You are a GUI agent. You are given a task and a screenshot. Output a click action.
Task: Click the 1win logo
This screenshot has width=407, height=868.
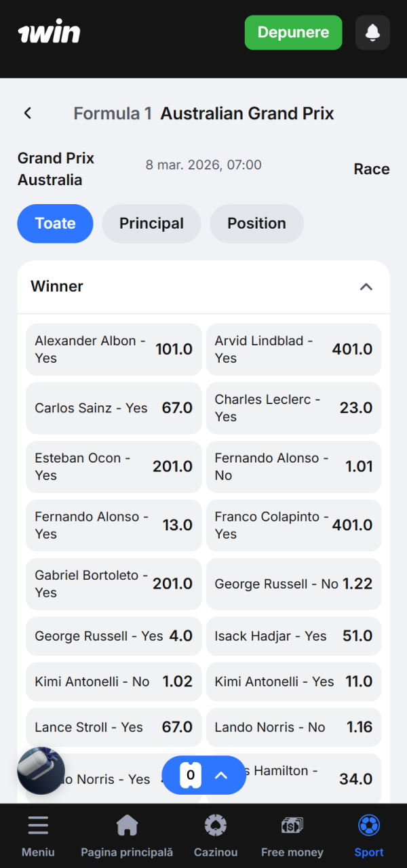pos(49,33)
